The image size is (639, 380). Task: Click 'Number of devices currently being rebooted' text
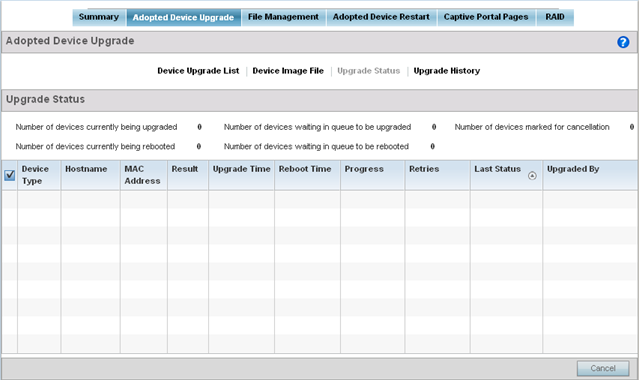95,146
